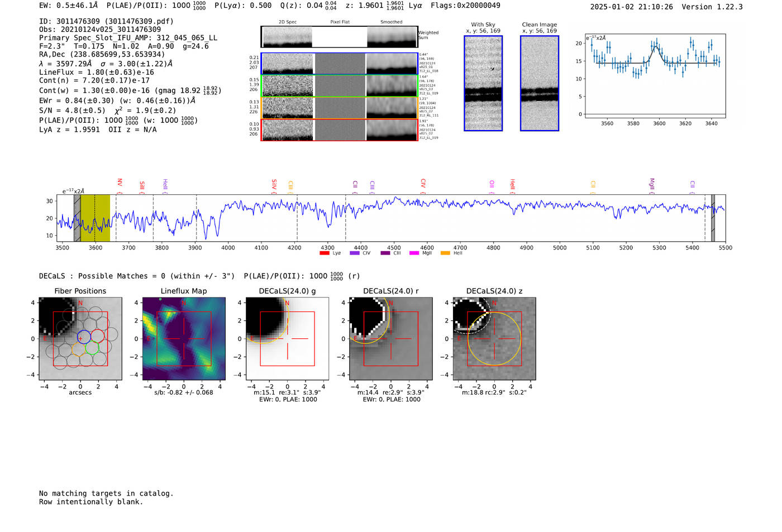Viewport: 782px width, 532px height.
Task: Click the SiII line marker label
Action: 142,185
